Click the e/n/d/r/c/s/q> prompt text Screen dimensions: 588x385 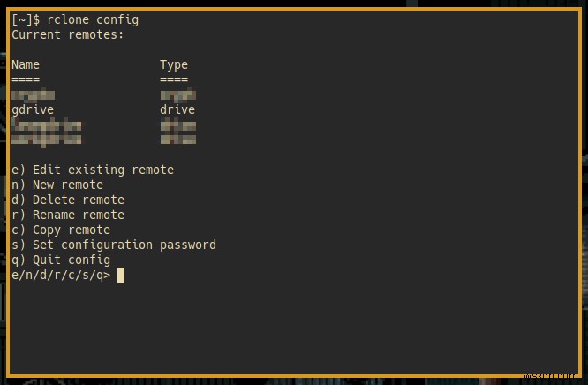(61, 275)
